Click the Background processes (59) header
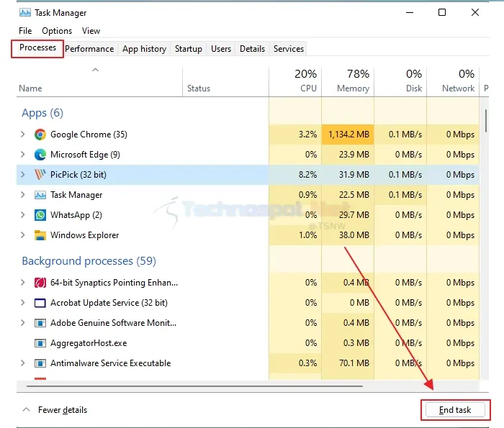 (89, 261)
